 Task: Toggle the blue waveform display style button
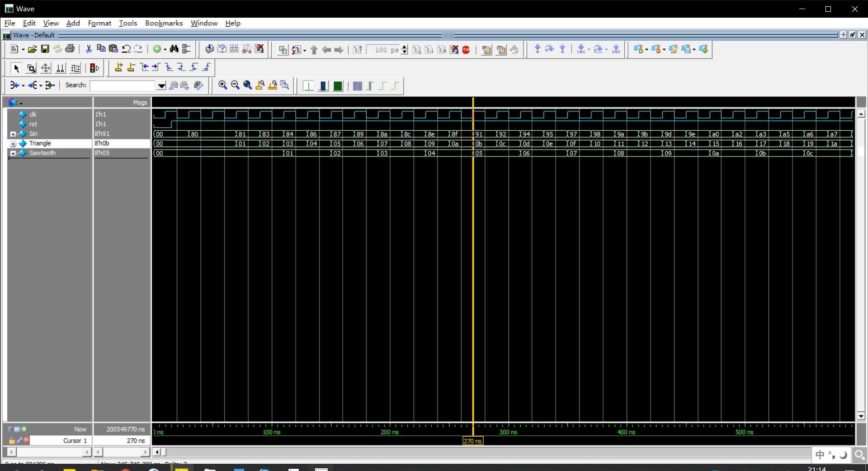(x=323, y=86)
